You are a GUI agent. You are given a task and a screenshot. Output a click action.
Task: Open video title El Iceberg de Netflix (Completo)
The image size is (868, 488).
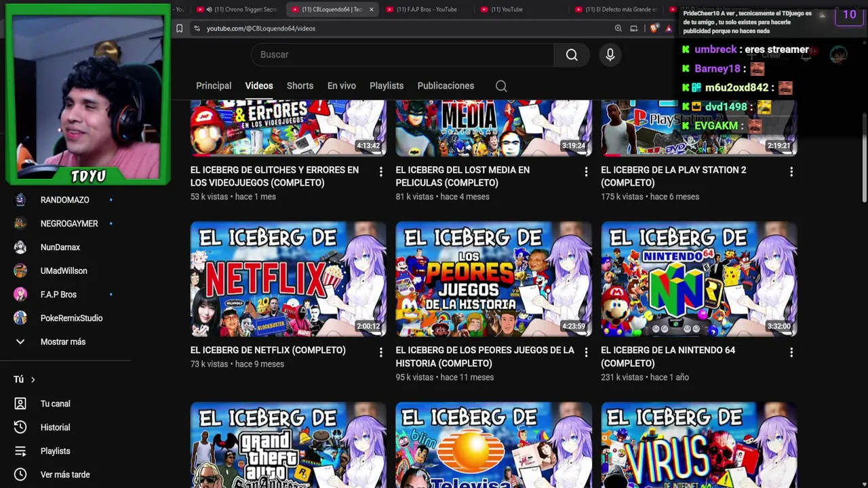pos(268,350)
